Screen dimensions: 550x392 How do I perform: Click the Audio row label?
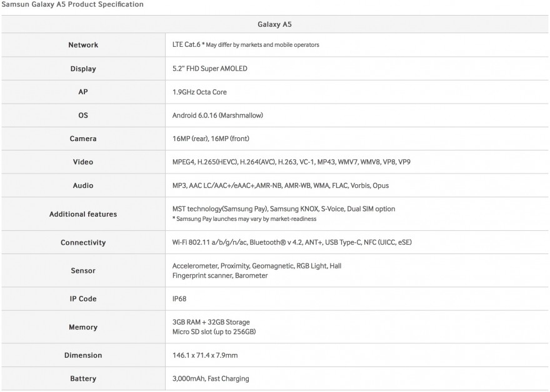point(83,185)
